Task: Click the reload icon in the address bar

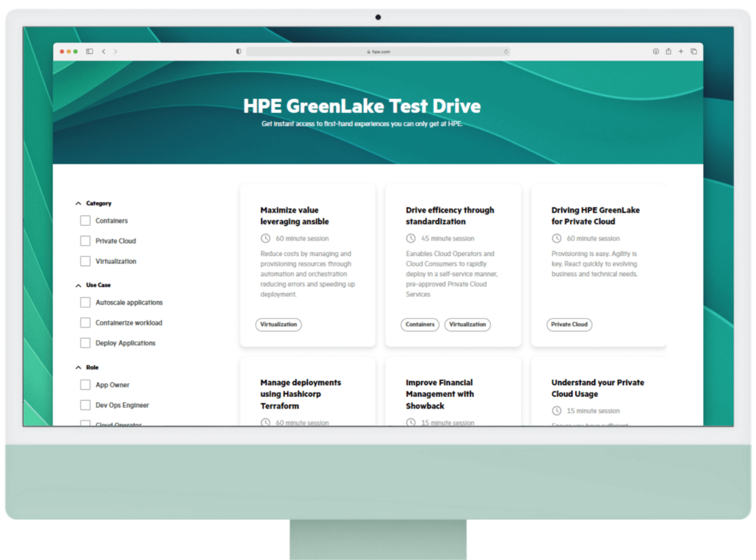Action: (x=506, y=51)
